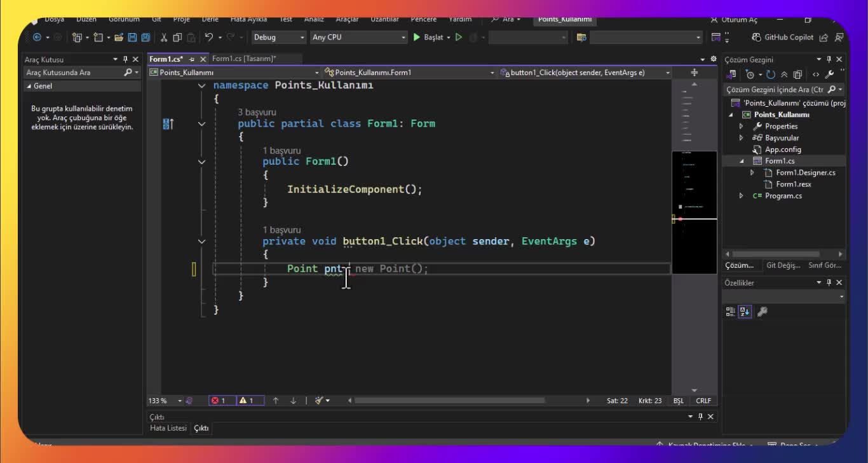Viewport: 868px width, 463px height.
Task: Open the Points_Kullanımı project navigation dropdown
Action: pos(234,73)
